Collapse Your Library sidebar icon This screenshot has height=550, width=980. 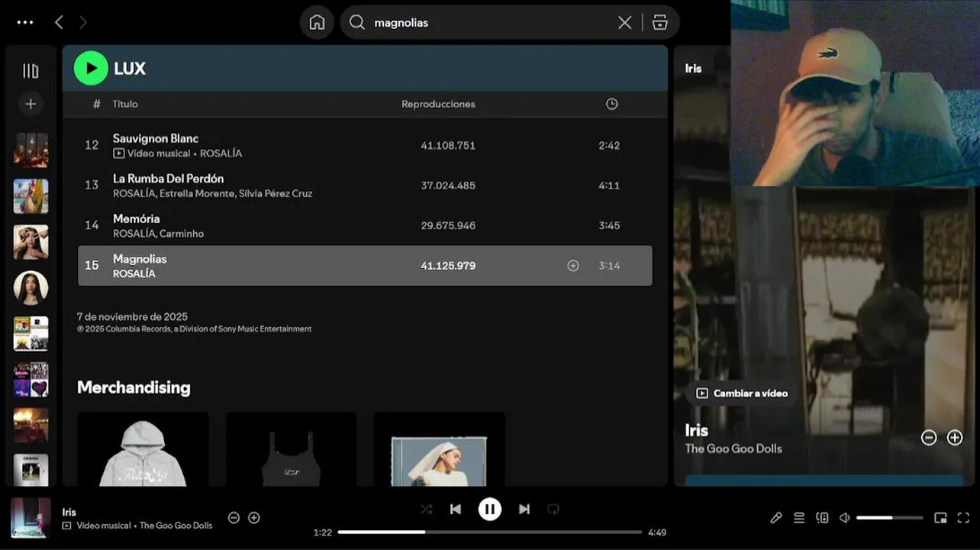31,71
